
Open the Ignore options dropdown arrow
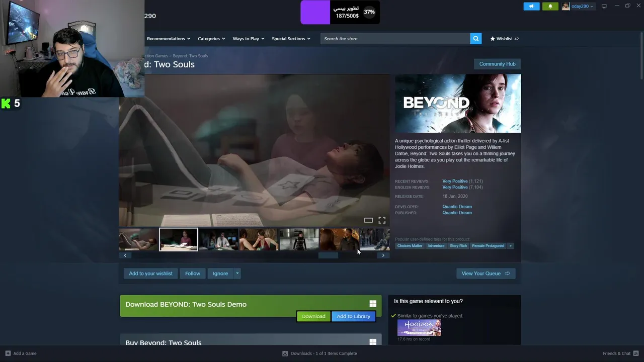click(x=237, y=274)
